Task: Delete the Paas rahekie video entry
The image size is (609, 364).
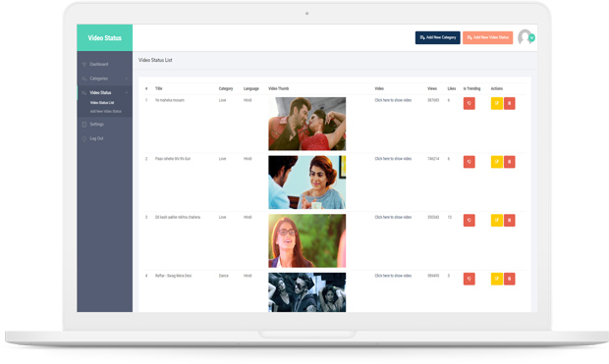Action: click(x=510, y=162)
